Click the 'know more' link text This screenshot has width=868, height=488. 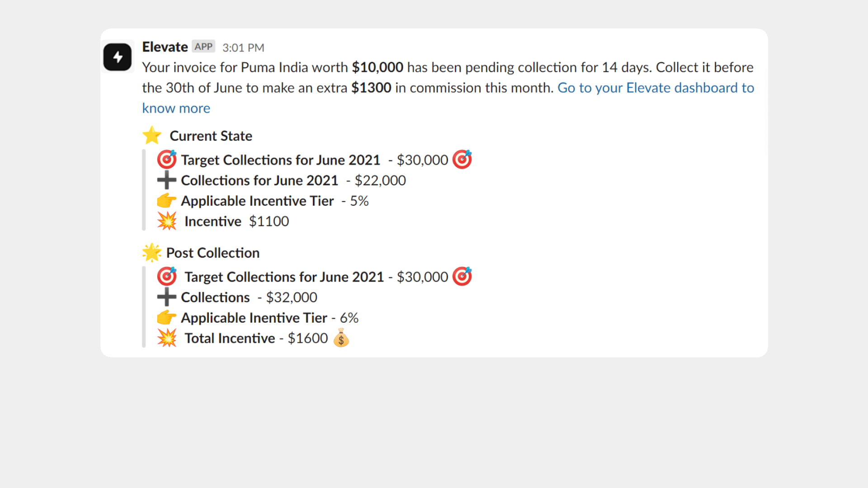pos(176,108)
